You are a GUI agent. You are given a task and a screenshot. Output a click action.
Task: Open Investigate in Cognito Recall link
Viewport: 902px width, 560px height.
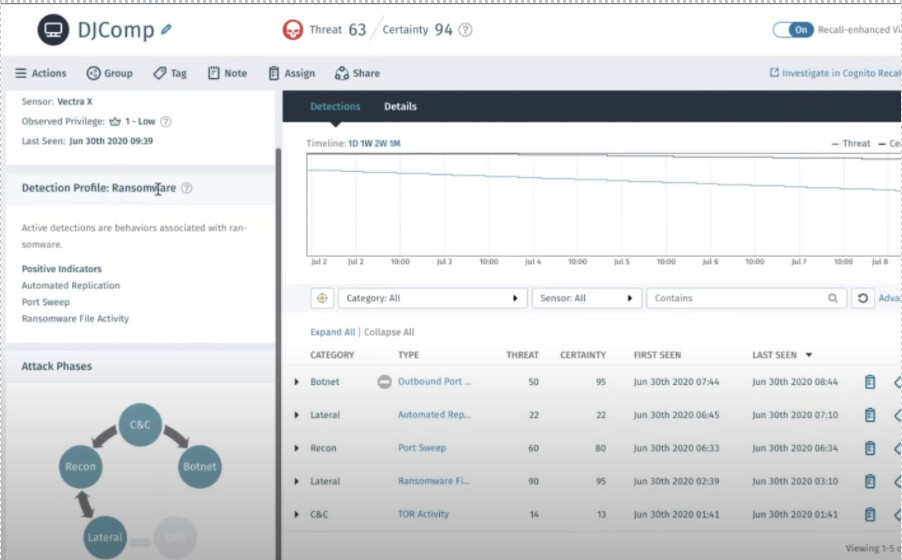(835, 73)
